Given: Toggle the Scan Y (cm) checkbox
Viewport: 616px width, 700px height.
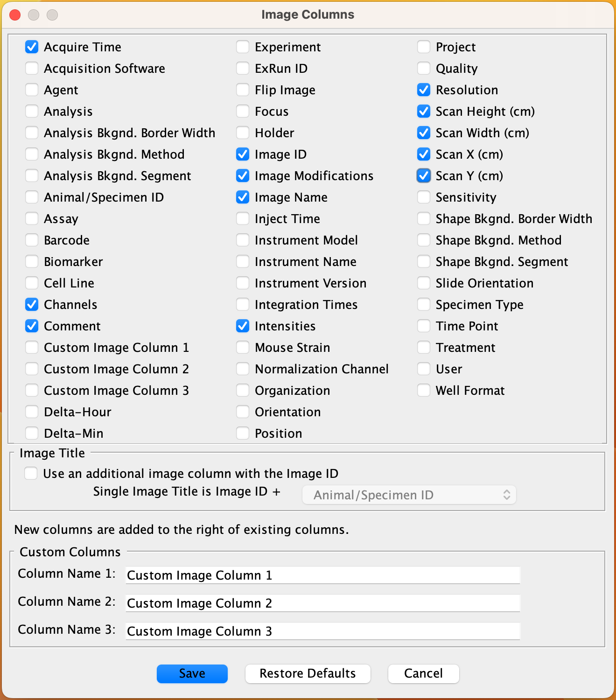Looking at the screenshot, I should point(424,176).
